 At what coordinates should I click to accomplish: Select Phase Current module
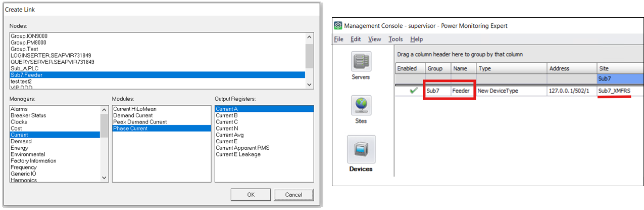161,129
